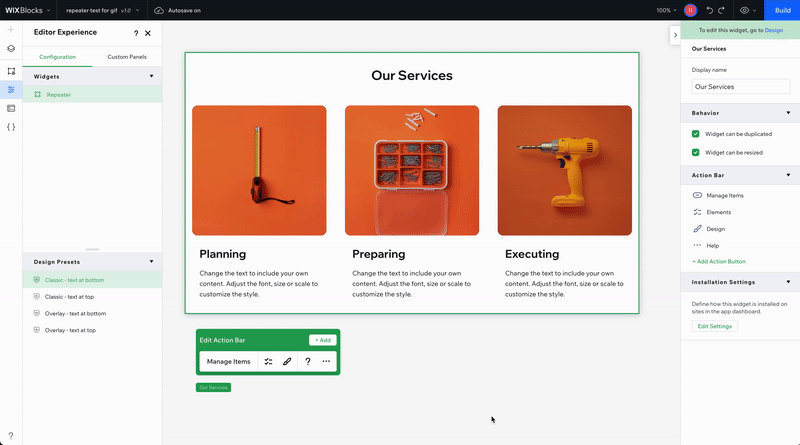
Task: Toggle Widget can be resized checkbox
Action: (695, 152)
